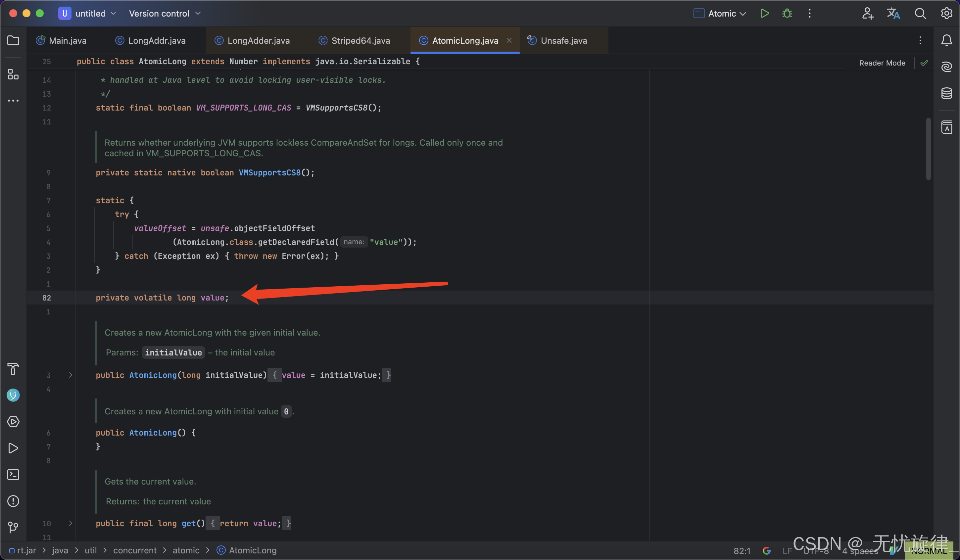Toggle Reader Mode in the editor
The image size is (960, 560).
pos(882,63)
